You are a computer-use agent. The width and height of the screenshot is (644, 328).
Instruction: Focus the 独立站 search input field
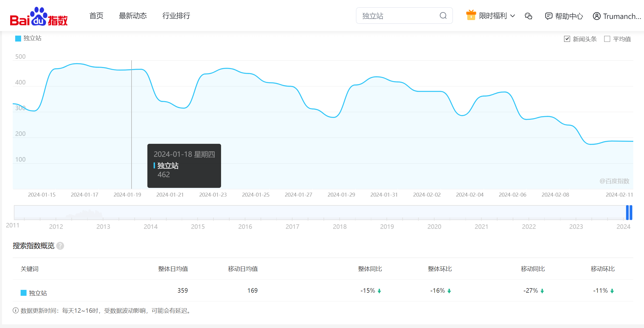(398, 16)
